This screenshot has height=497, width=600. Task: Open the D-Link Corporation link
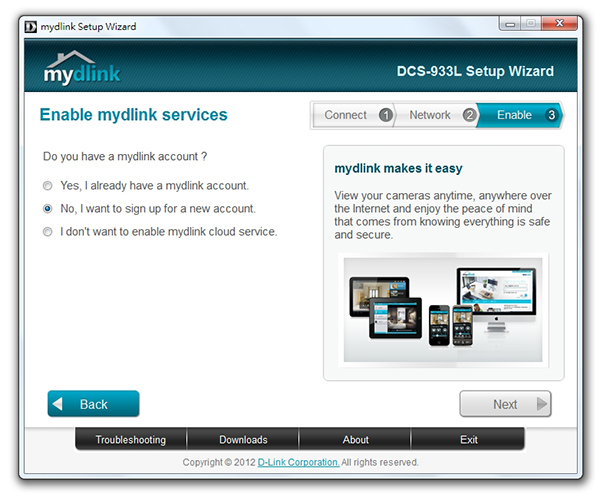click(298, 463)
